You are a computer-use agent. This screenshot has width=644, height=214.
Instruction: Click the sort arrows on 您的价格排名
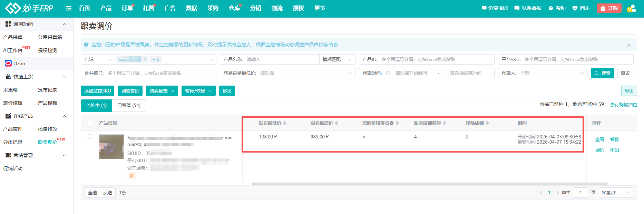(x=397, y=123)
